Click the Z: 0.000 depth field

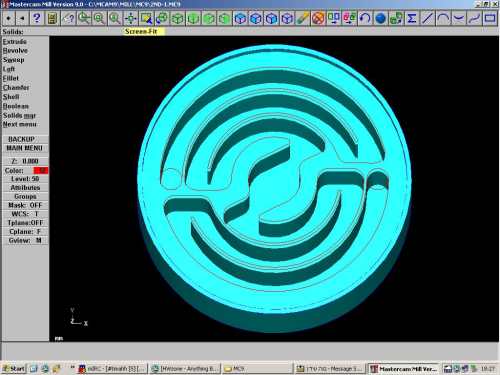(25, 161)
